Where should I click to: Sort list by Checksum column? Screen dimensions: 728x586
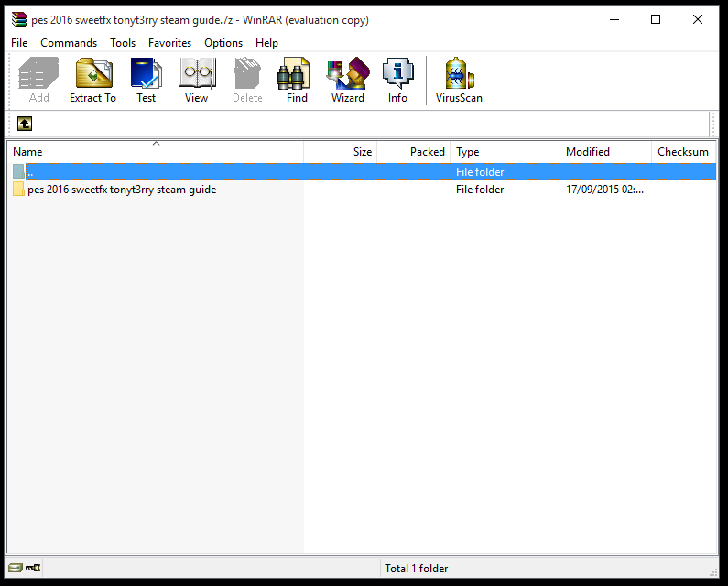click(683, 151)
